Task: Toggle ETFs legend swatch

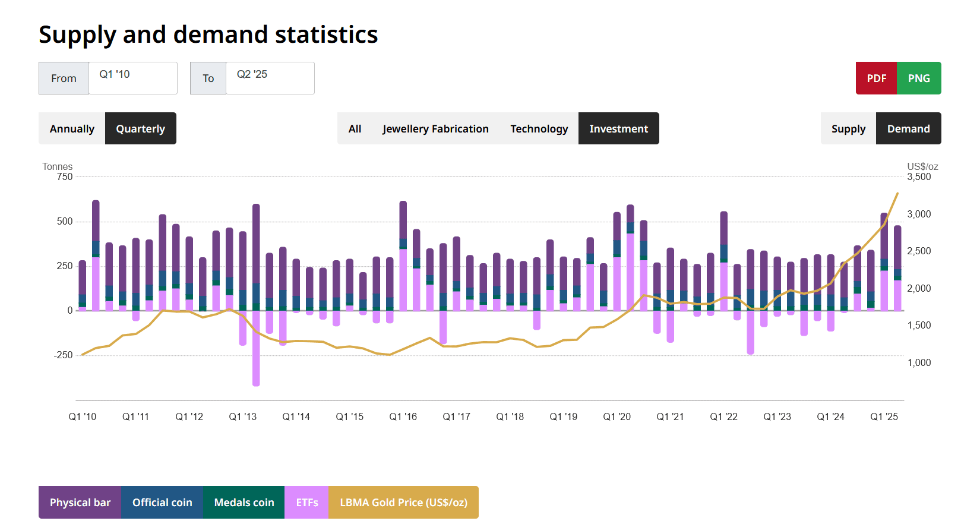Action: pyautogui.click(x=307, y=503)
